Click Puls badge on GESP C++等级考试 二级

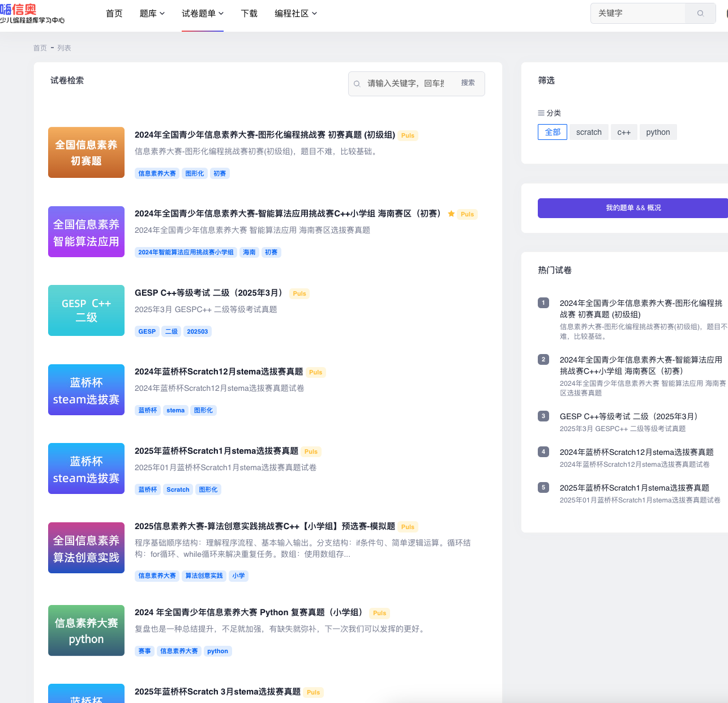pyautogui.click(x=299, y=293)
